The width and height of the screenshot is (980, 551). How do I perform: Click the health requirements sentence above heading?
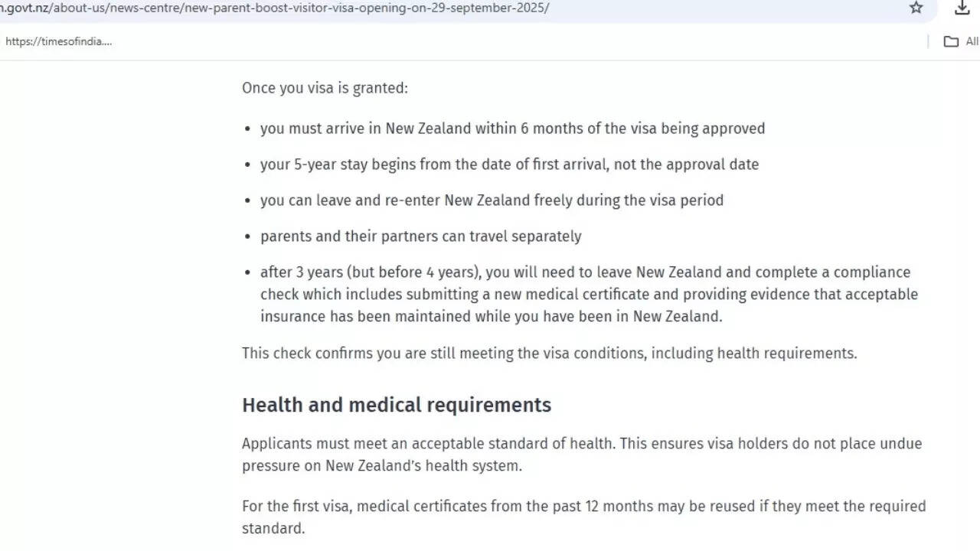pyautogui.click(x=549, y=353)
